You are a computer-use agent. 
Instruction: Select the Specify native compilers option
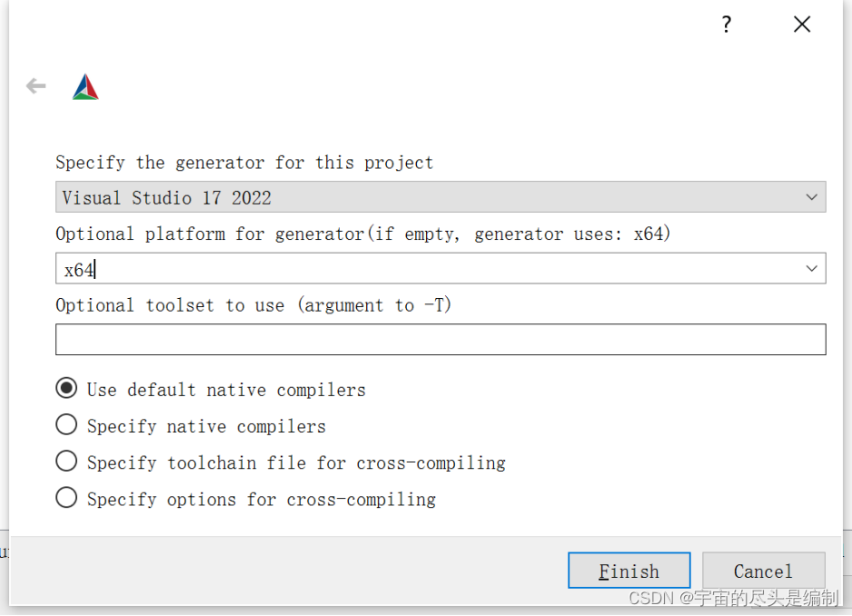pyautogui.click(x=66, y=424)
